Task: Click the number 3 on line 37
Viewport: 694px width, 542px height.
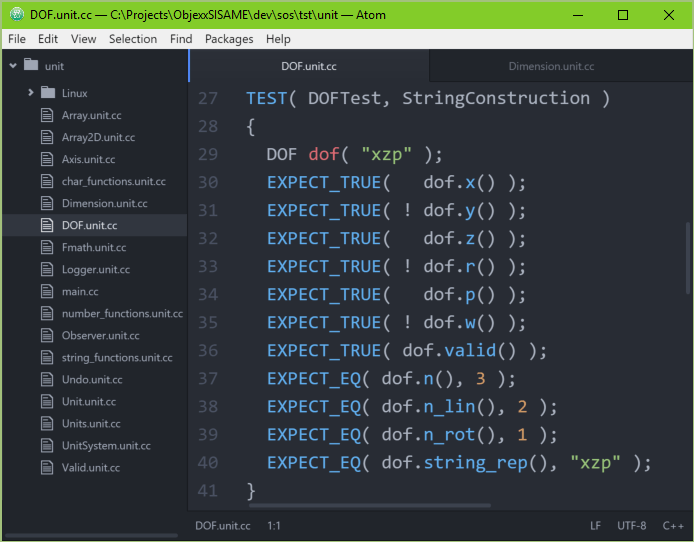Action: [481, 379]
